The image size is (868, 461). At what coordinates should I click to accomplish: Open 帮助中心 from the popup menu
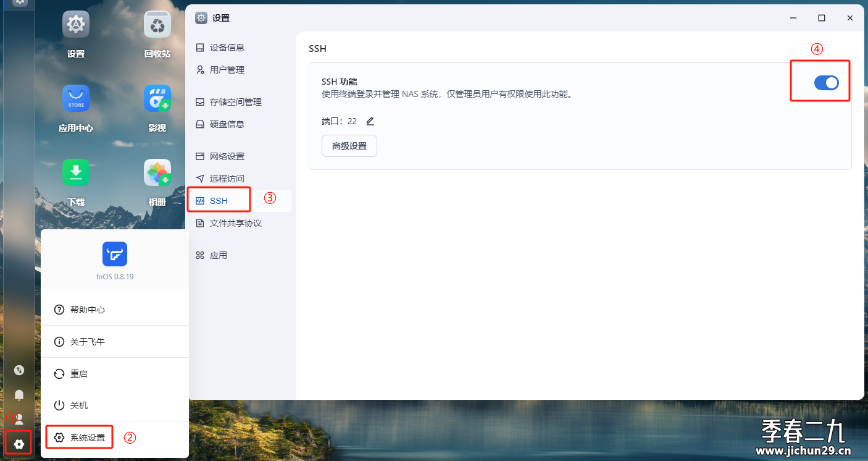pyautogui.click(x=87, y=310)
